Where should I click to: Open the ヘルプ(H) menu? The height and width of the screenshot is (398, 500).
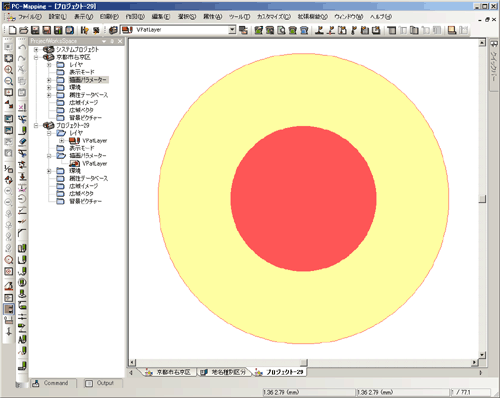coord(381,17)
